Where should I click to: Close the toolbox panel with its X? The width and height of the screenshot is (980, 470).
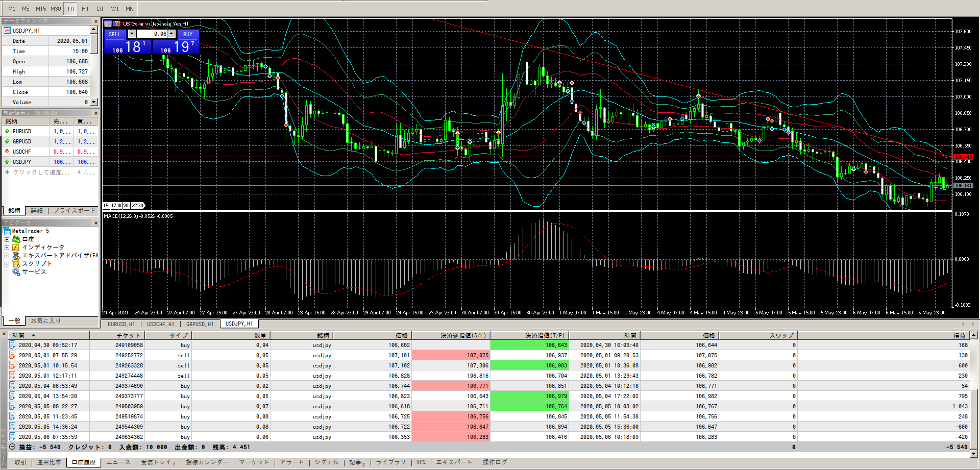(4, 334)
